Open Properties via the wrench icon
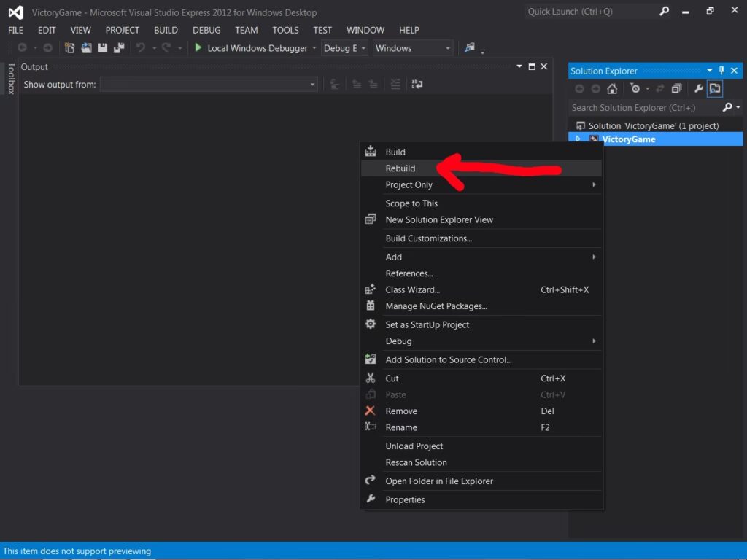This screenshot has width=747, height=560. point(698,89)
